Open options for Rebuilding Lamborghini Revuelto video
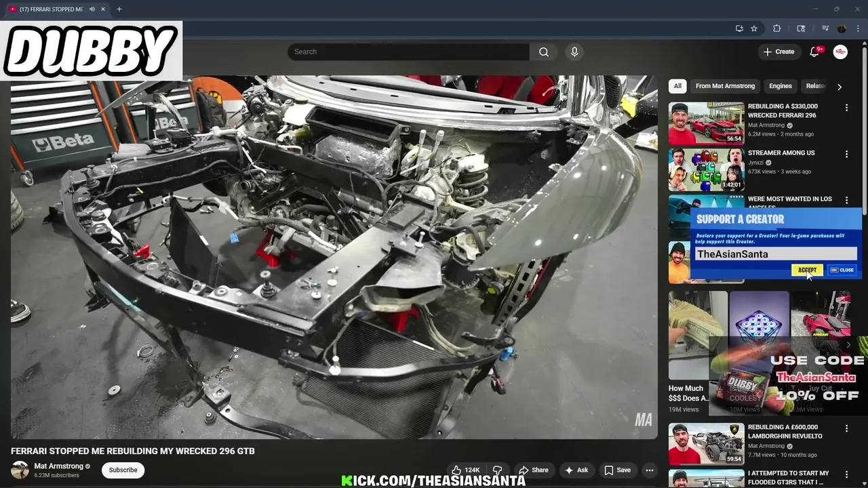Image resolution: width=868 pixels, height=488 pixels. pos(846,428)
